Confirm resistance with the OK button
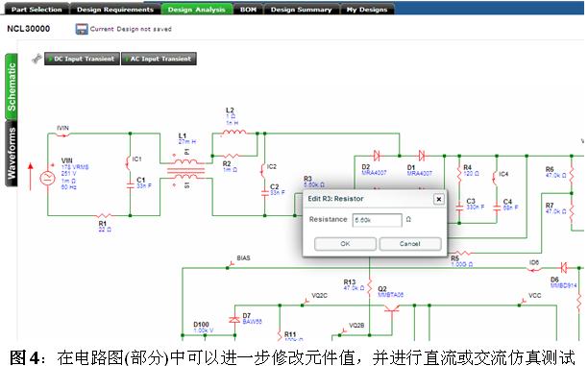 [345, 244]
